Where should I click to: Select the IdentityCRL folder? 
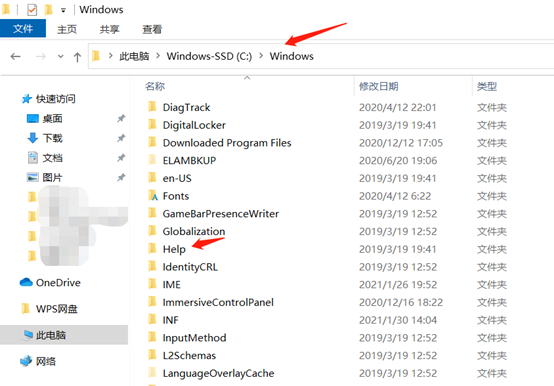click(x=190, y=267)
